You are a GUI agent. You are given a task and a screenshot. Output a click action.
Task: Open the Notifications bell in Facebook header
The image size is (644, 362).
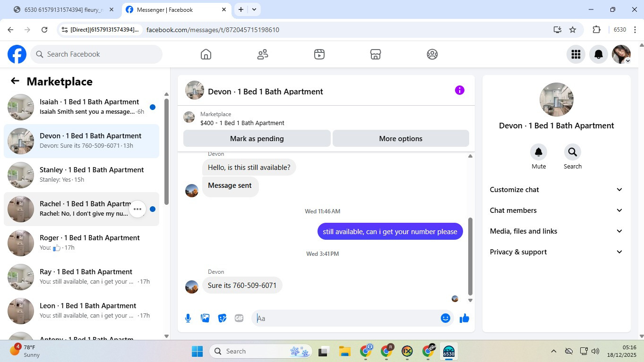[599, 54]
